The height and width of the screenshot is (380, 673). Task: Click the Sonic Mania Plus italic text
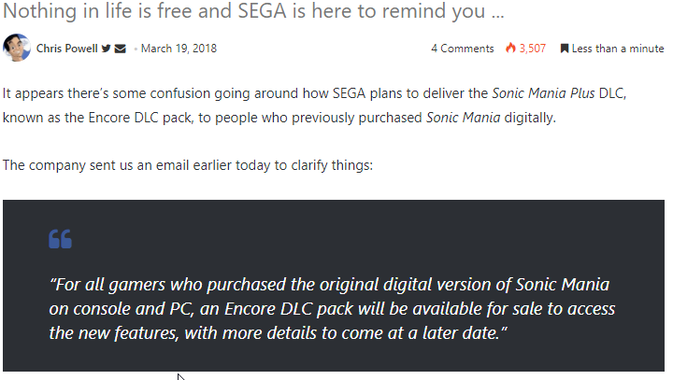[543, 93]
